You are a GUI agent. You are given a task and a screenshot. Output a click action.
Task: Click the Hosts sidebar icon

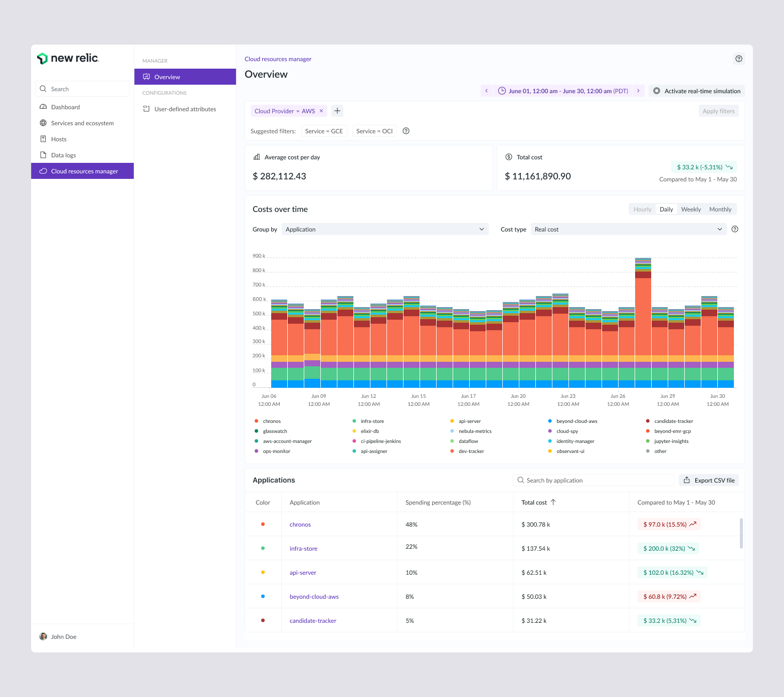click(x=43, y=139)
